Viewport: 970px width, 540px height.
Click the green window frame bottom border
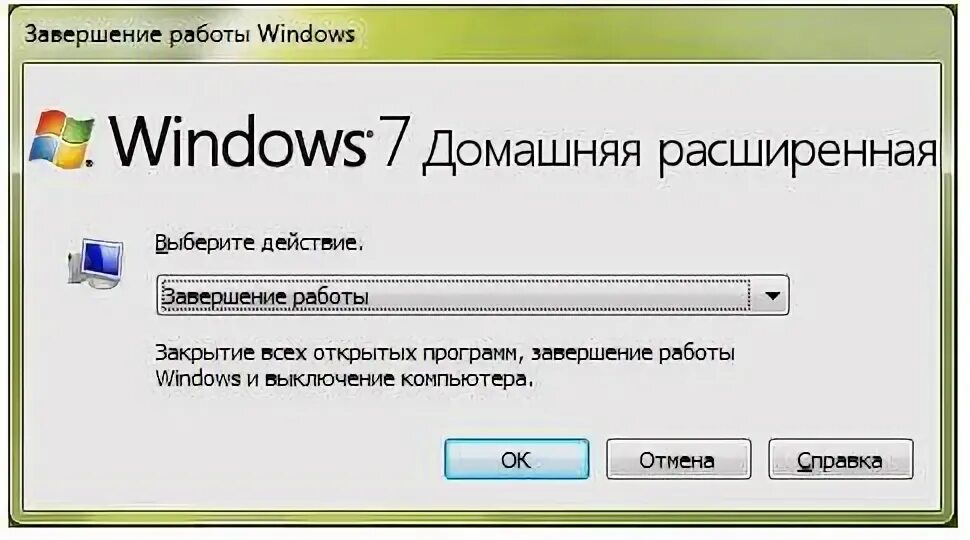click(483, 518)
